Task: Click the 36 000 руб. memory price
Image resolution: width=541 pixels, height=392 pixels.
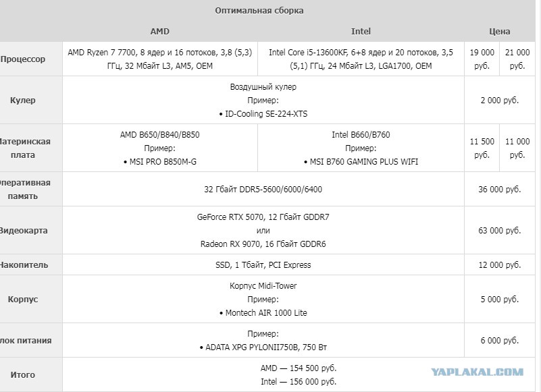Action: tap(499, 190)
